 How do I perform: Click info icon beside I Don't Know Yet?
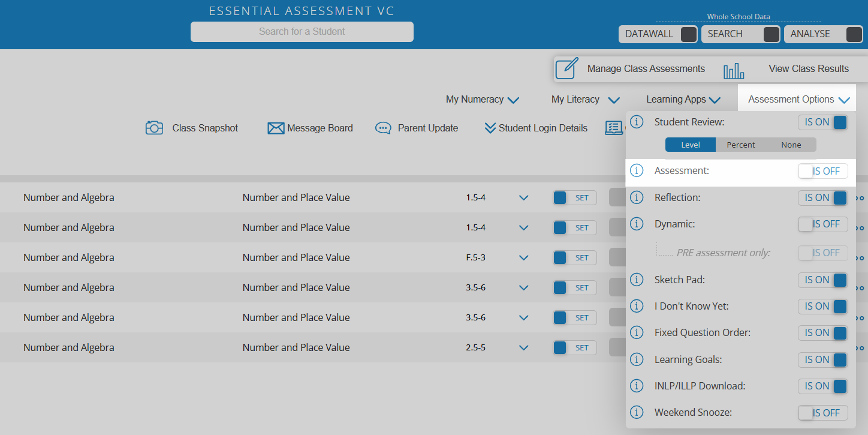tap(637, 306)
